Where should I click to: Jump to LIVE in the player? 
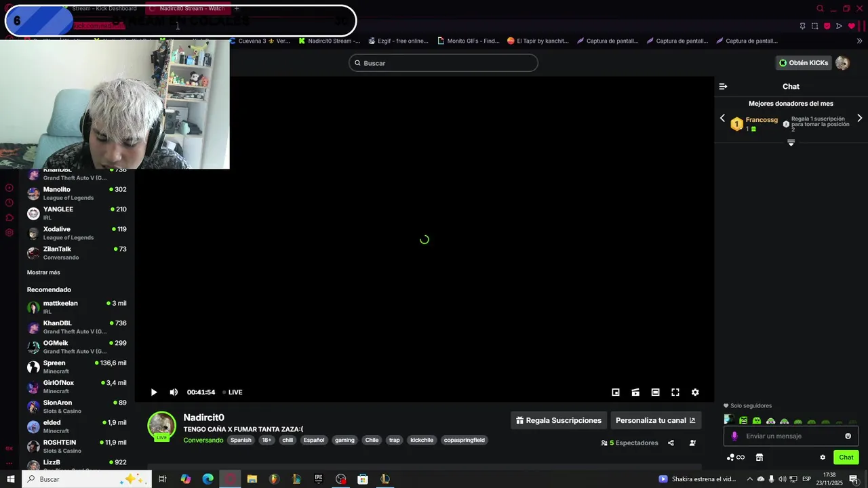click(x=233, y=392)
